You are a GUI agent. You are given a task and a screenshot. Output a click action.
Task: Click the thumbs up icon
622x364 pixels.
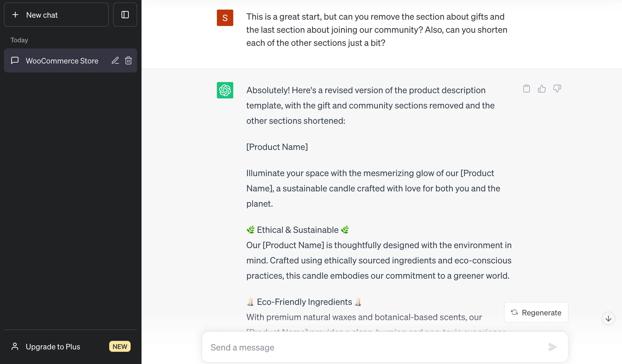pyautogui.click(x=541, y=89)
